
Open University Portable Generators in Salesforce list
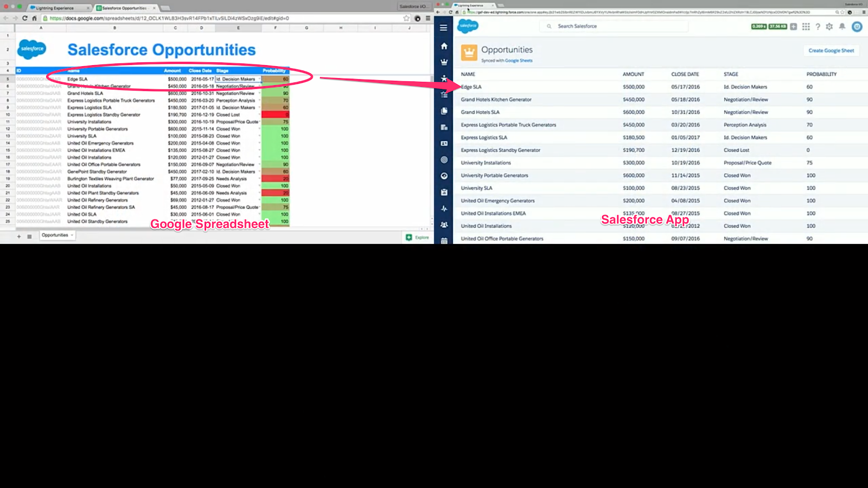pyautogui.click(x=495, y=176)
